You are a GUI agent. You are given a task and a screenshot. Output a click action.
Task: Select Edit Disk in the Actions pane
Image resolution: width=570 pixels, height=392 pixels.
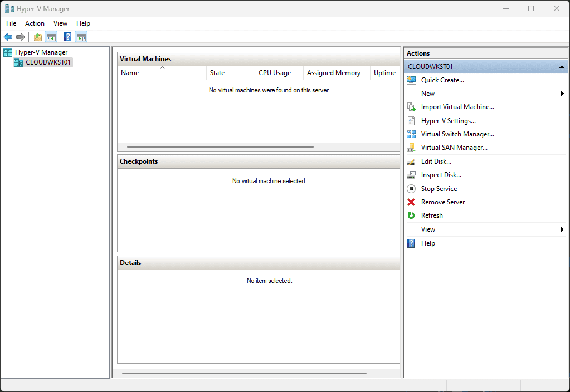(x=435, y=161)
